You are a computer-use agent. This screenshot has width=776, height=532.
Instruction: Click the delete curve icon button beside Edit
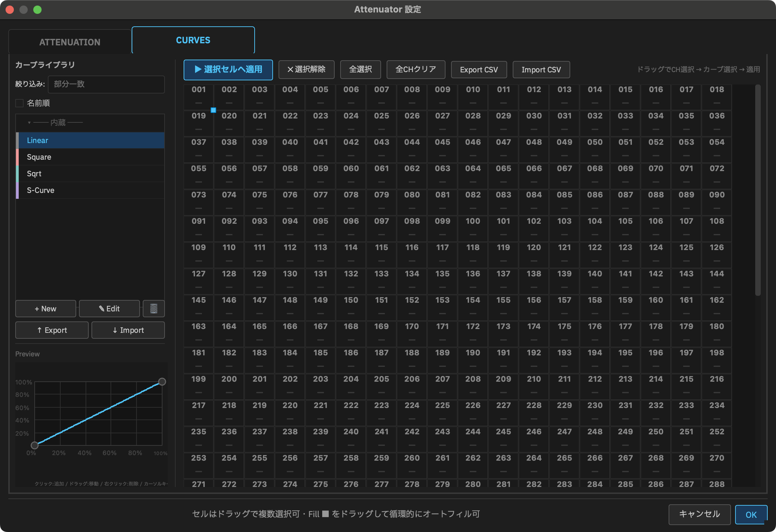pos(153,308)
